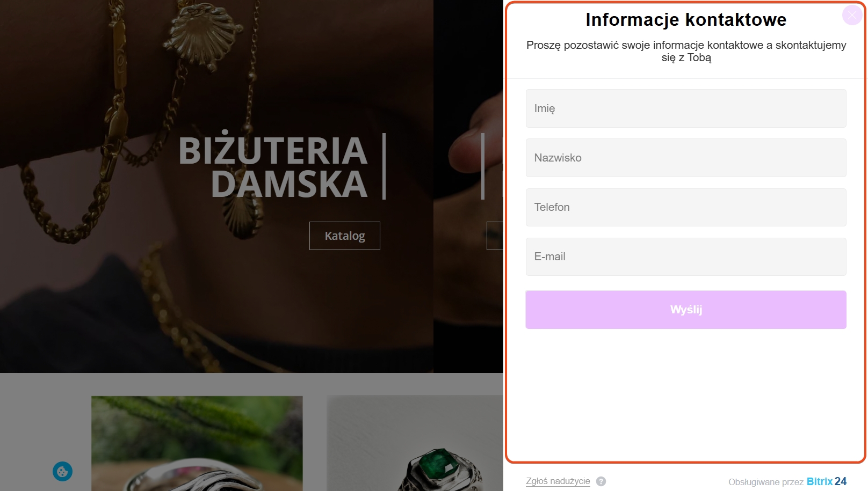Click the Informacje kontaktowe form title
This screenshot has height=491, width=868.
point(686,20)
